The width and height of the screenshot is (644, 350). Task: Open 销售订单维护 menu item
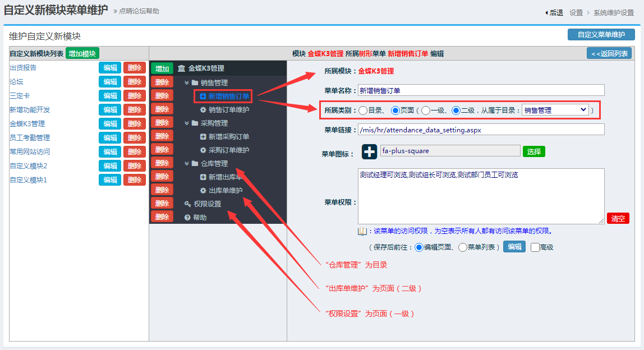[x=229, y=110]
